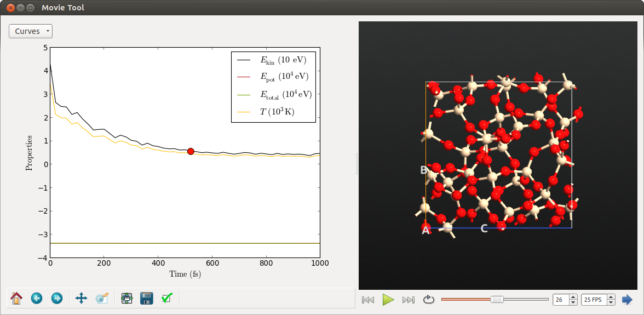Click the green checkmark edit parameters icon

pos(166,298)
